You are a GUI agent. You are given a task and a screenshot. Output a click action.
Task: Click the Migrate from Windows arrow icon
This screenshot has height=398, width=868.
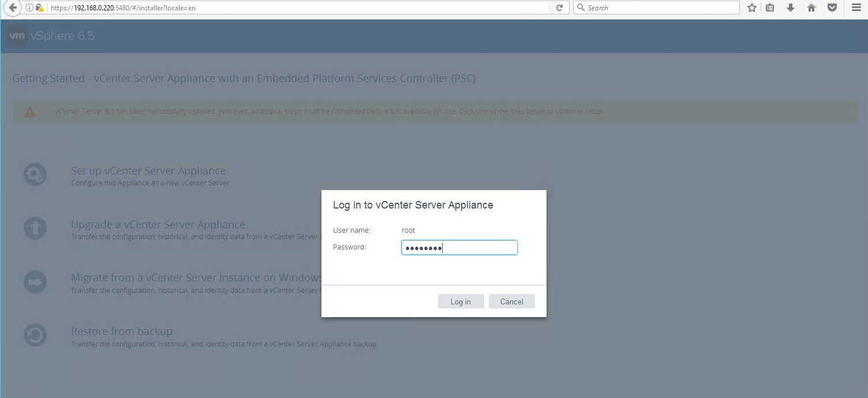pos(35,282)
